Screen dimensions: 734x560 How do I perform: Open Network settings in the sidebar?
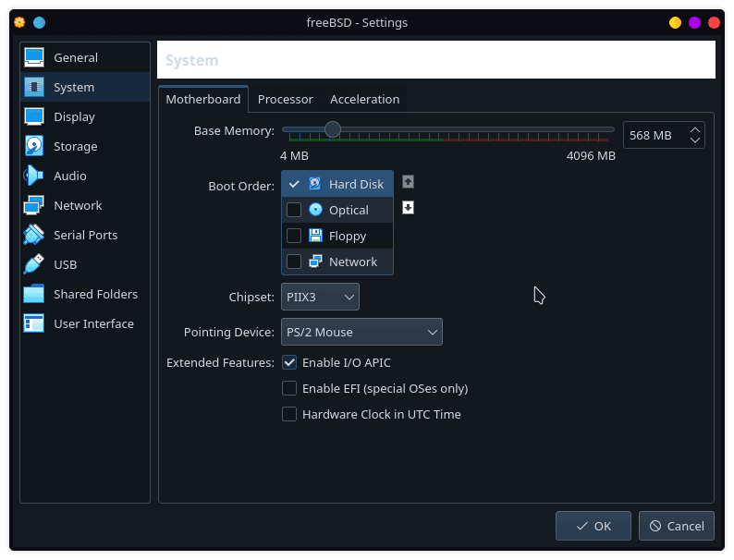tap(85, 205)
